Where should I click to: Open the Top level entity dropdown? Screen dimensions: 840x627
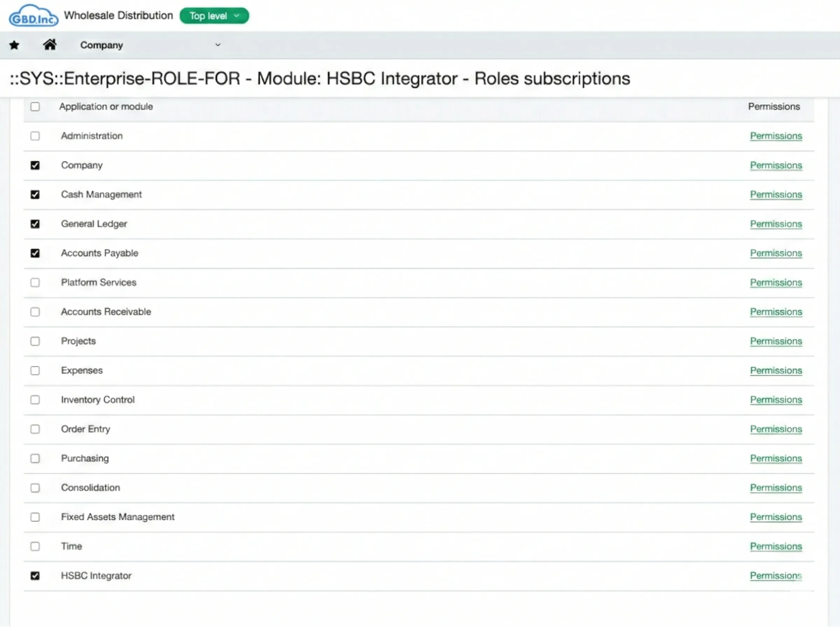pos(214,16)
